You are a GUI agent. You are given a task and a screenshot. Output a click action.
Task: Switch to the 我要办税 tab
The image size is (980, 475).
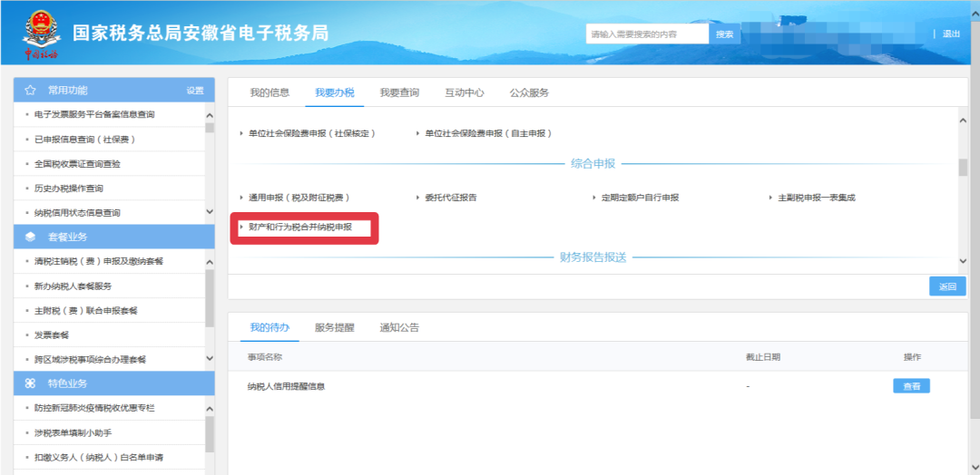click(334, 93)
